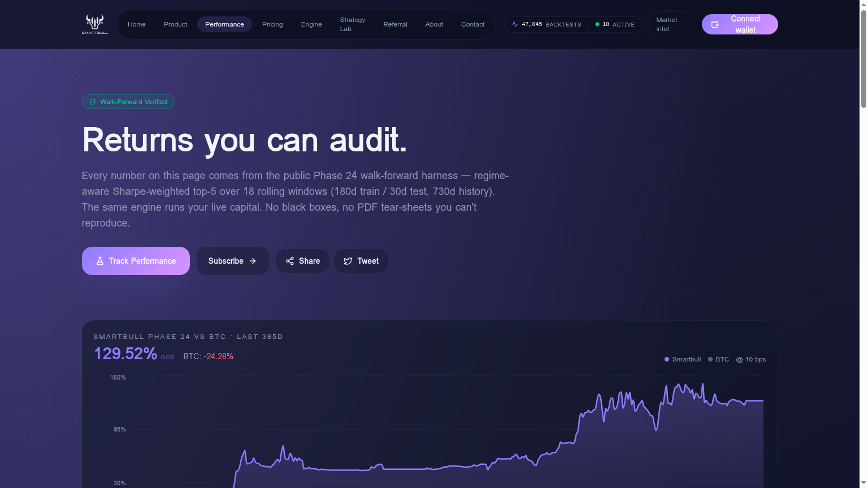Open the Engine nav item

coord(311,24)
